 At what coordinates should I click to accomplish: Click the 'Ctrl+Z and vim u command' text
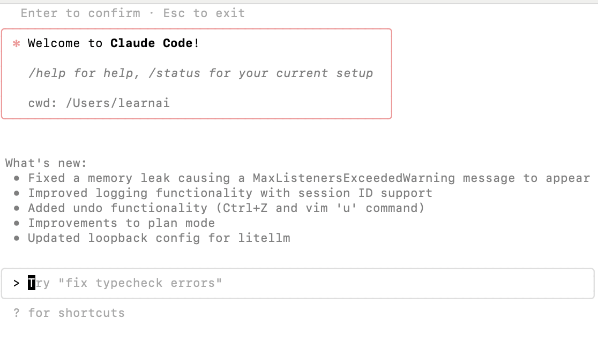(320, 208)
